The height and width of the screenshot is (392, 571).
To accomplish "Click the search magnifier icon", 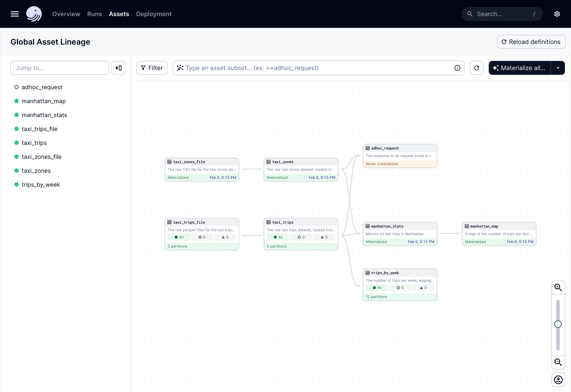I will [470, 14].
